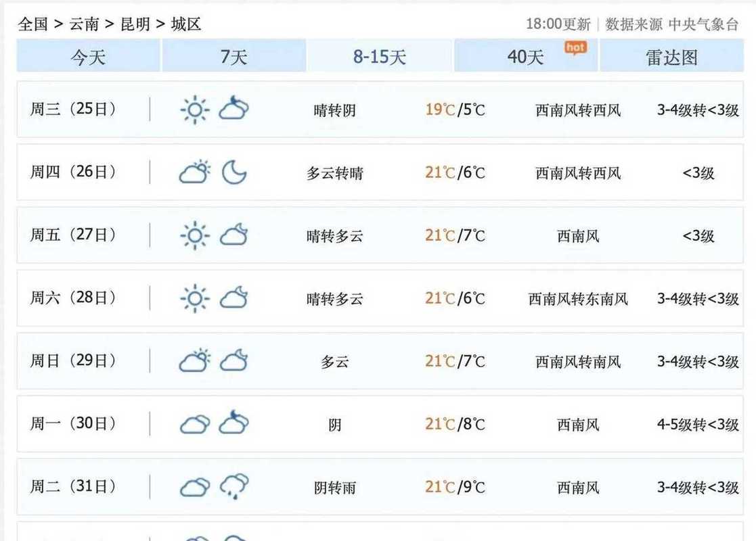Click the 19℃ temperature on Wednesday's row
The height and width of the screenshot is (541, 756).
437,110
